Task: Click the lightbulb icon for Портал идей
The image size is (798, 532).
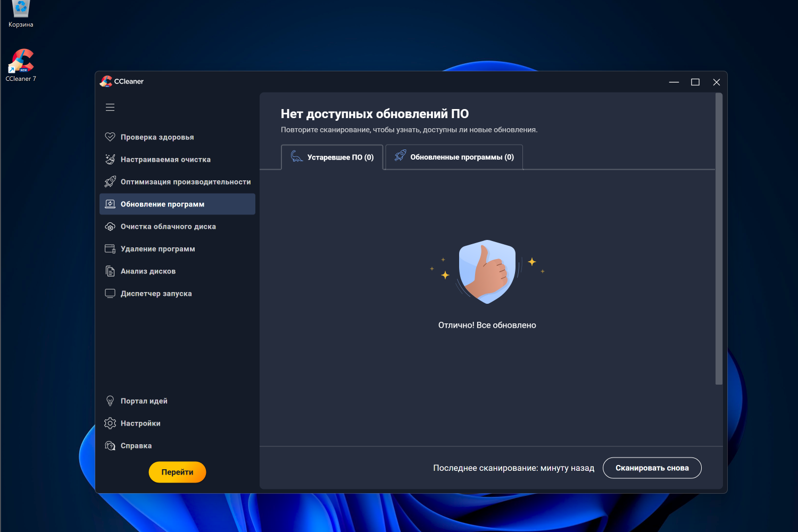Action: pyautogui.click(x=110, y=401)
